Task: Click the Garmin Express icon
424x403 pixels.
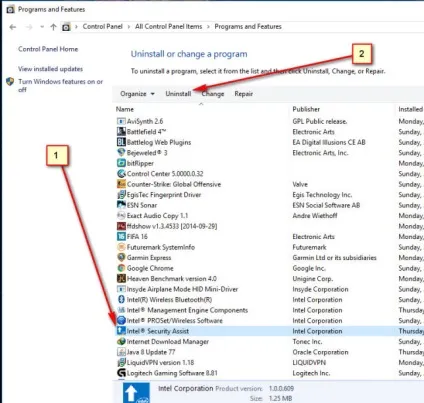Action: click(121, 258)
